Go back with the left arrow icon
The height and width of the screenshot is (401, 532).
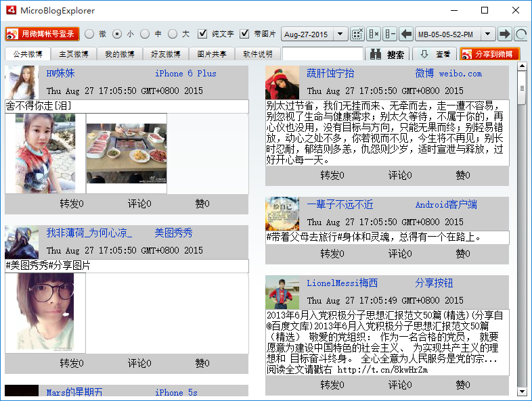(406, 34)
